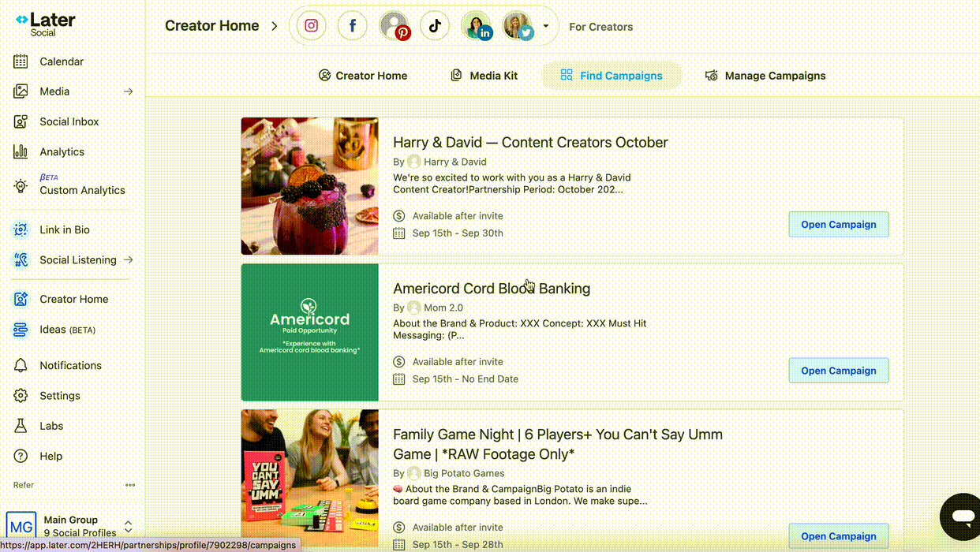Open the Harry & David campaign
The height and width of the screenshot is (552, 980).
tap(838, 225)
